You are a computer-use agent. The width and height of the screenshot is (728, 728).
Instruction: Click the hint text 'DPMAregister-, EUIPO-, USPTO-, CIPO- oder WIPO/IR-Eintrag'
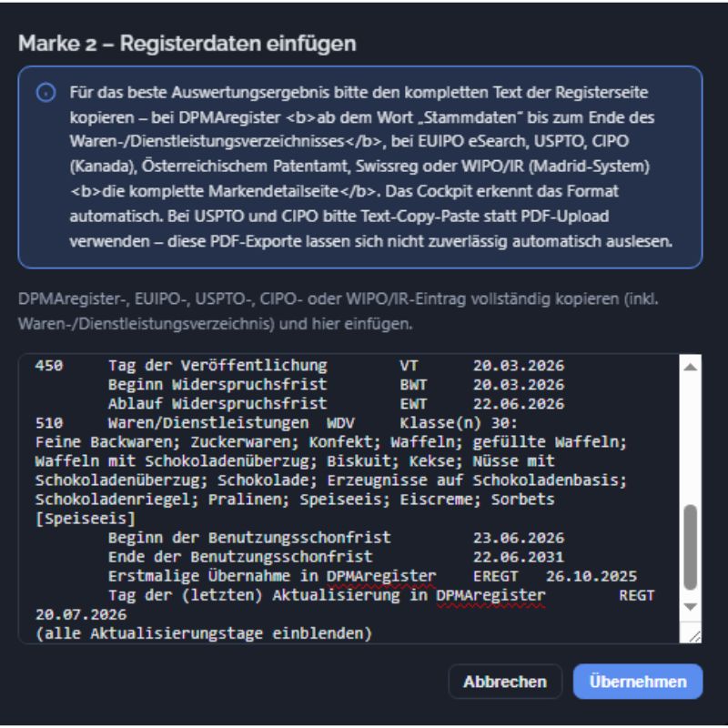click(x=242, y=298)
